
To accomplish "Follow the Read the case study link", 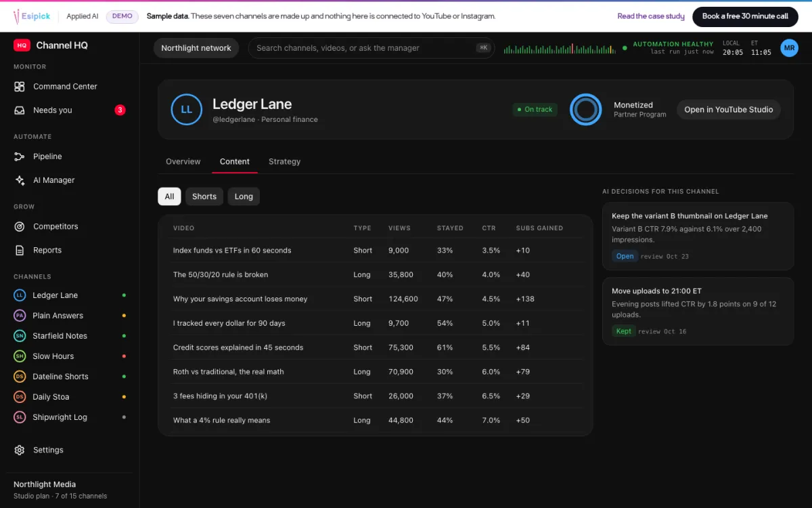I will (651, 16).
